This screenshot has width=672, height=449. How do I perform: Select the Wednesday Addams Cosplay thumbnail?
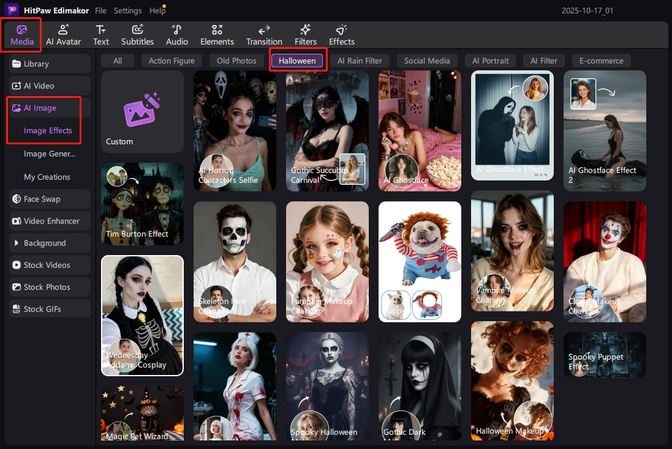point(142,315)
